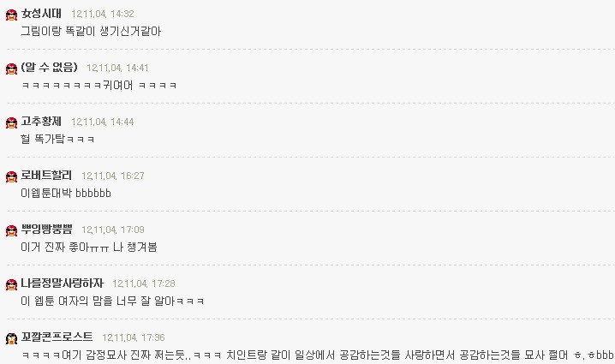Click avatar icon beside 고추황제
Image resolution: width=615 pixels, height=364 pixels.
(11, 122)
